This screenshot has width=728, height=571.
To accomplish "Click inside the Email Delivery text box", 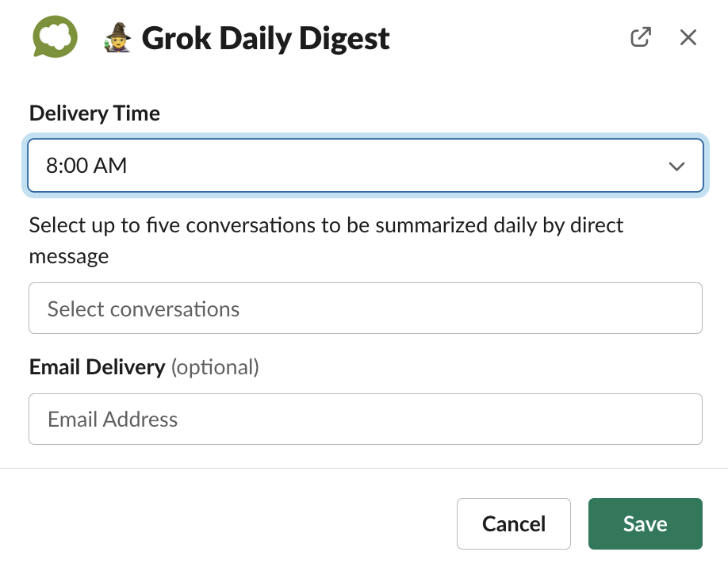I will click(x=365, y=419).
